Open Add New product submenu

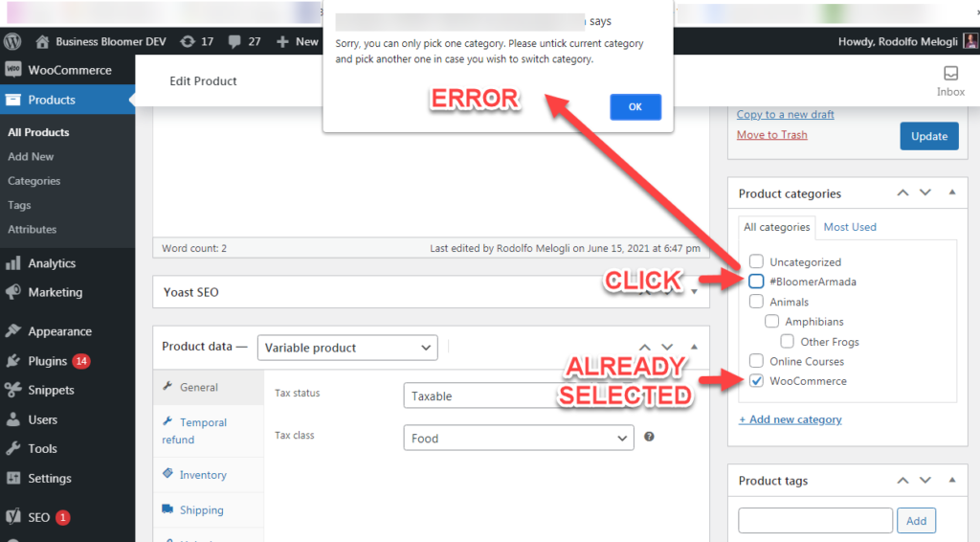[31, 156]
